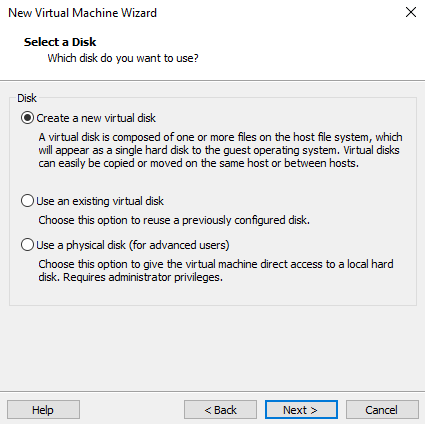Click the 'New Virtual Machine Wizard' title text
The height and width of the screenshot is (424, 425).
click(82, 13)
